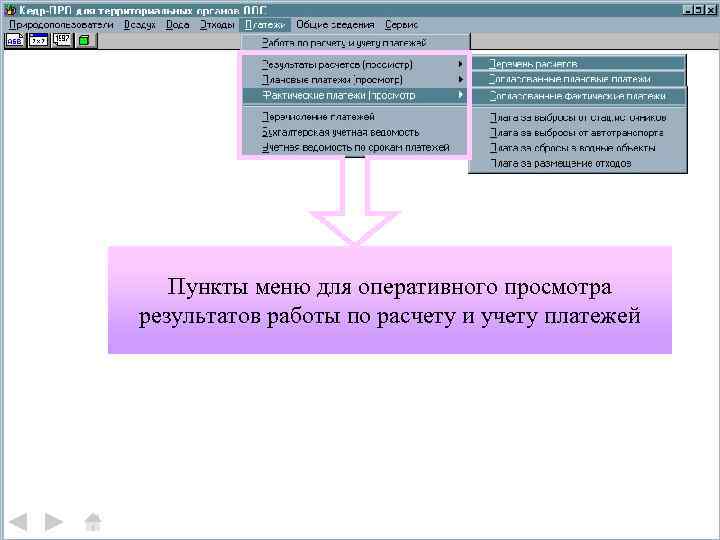Open the Отходы menu

(x=217, y=25)
